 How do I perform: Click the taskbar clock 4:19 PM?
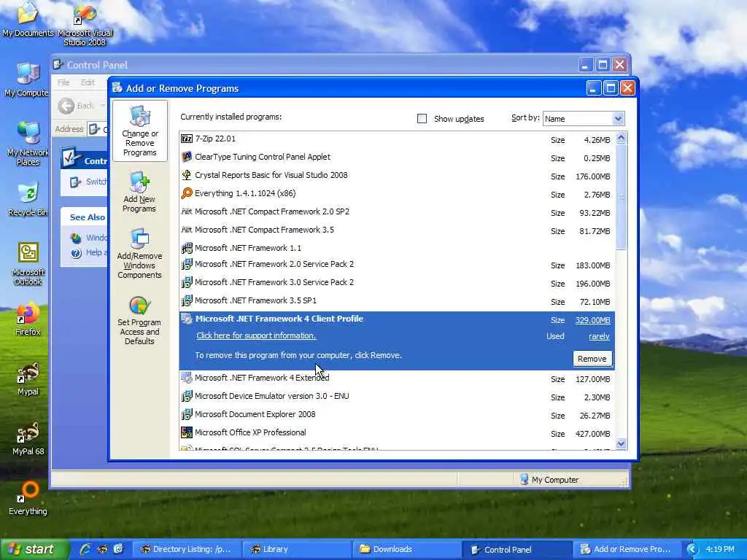coord(720,549)
